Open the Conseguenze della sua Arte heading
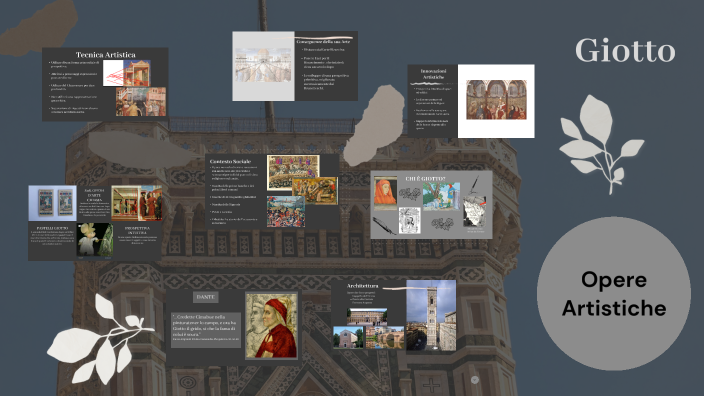704x396 pixels. 323,41
